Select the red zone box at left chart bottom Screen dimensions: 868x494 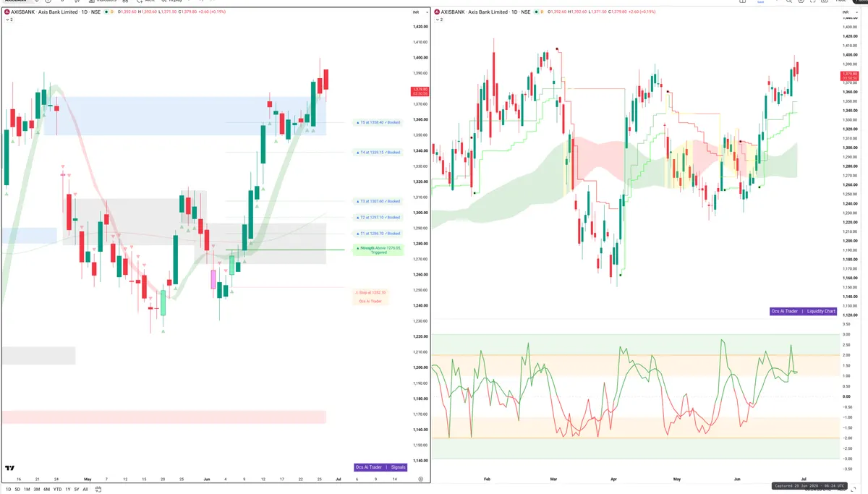coord(163,417)
